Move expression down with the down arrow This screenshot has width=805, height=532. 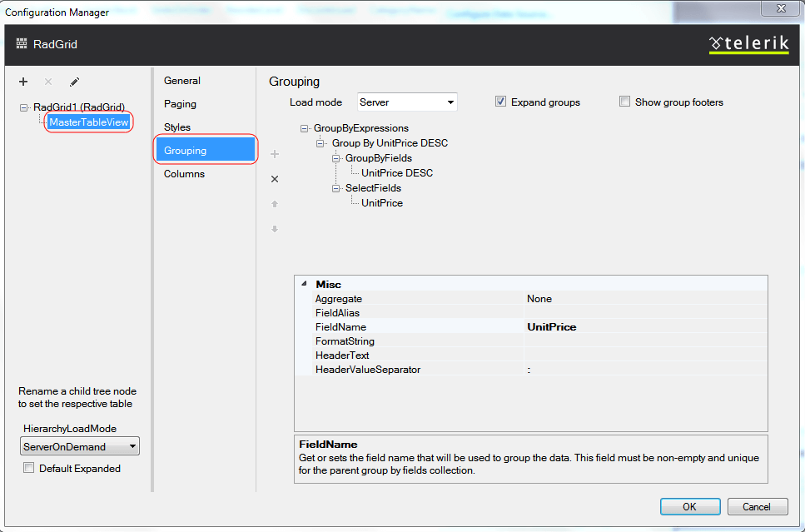[275, 229]
